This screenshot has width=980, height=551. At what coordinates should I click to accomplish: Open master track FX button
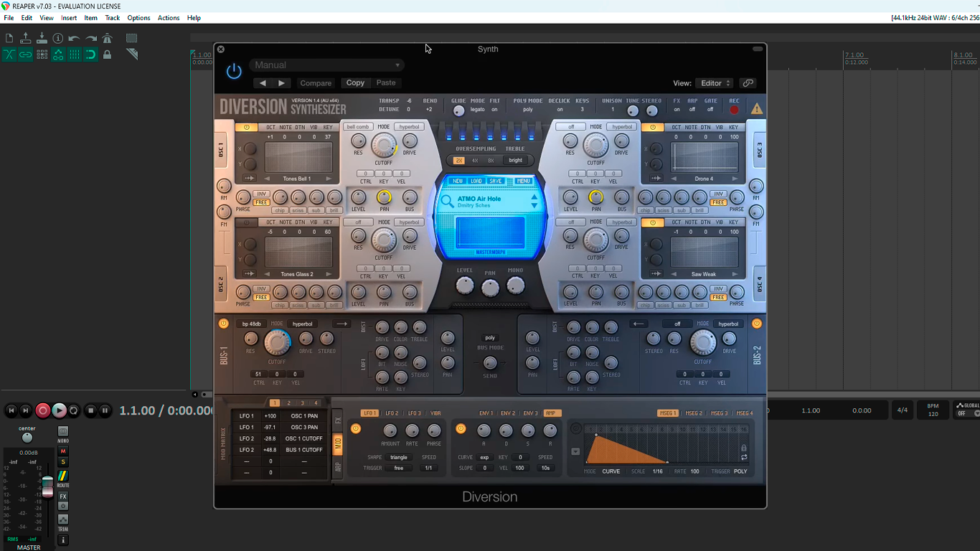[x=63, y=496]
